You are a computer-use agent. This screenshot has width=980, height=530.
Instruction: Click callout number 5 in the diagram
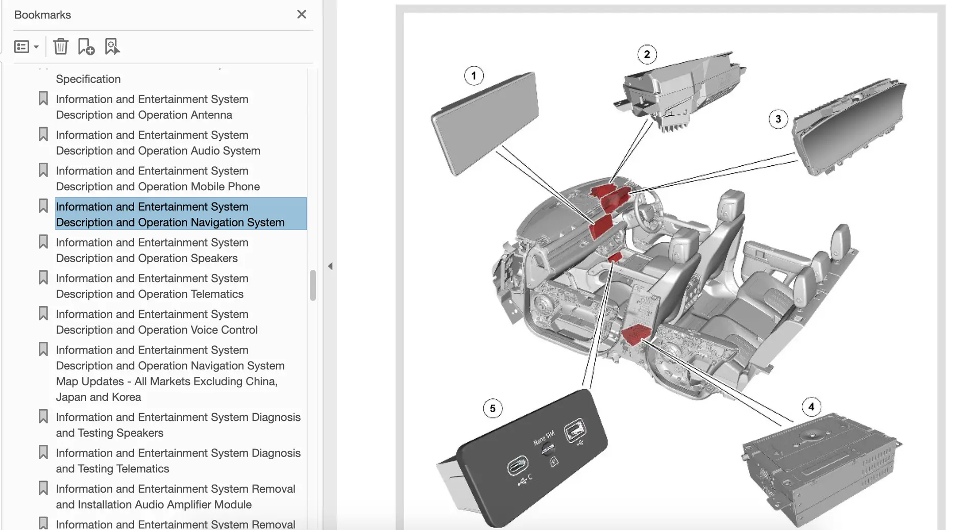pos(493,409)
